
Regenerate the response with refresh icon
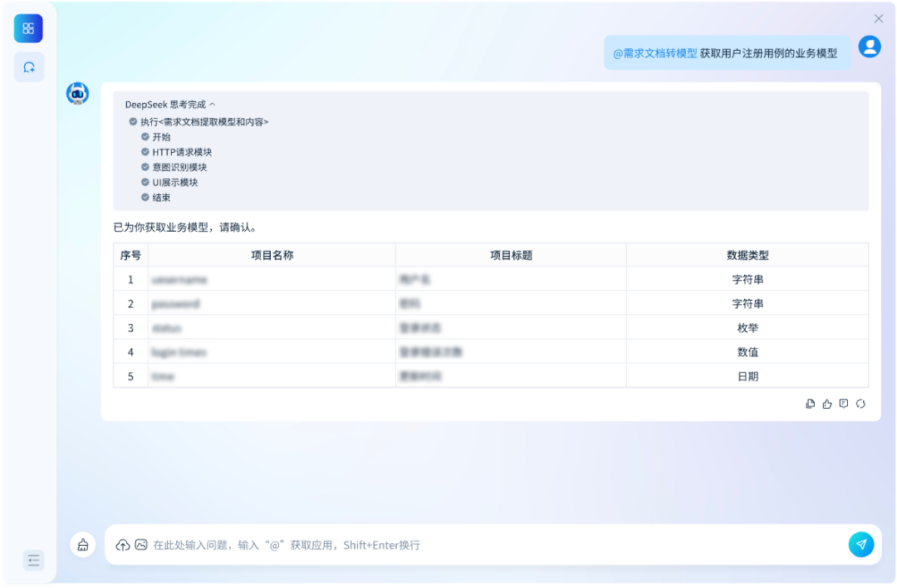coord(860,404)
